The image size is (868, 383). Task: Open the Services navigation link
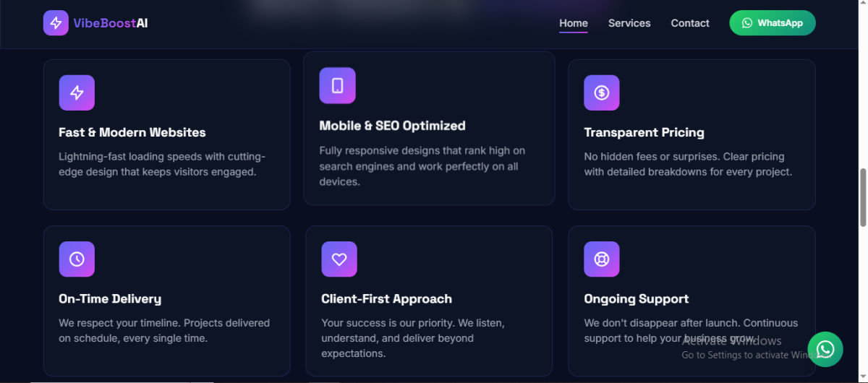point(629,23)
